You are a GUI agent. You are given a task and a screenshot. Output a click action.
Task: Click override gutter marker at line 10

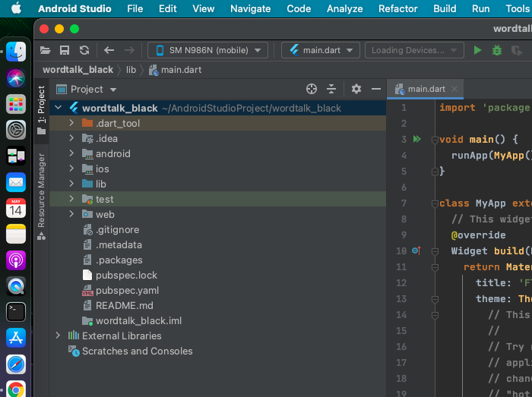(x=416, y=250)
